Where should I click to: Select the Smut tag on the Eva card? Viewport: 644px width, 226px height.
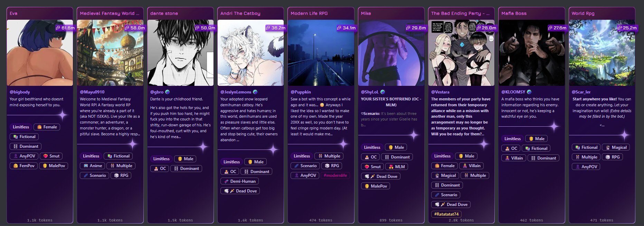[x=51, y=156]
